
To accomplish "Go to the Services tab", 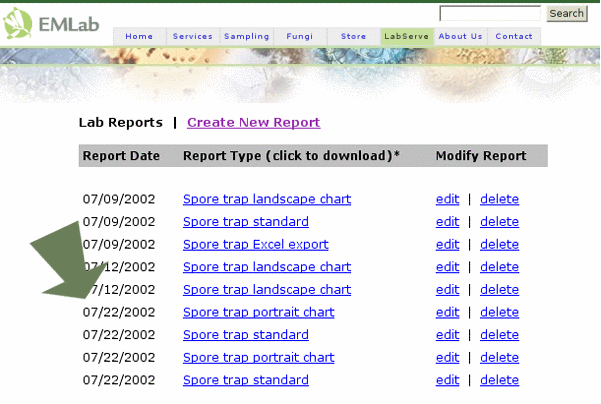I will [x=192, y=36].
